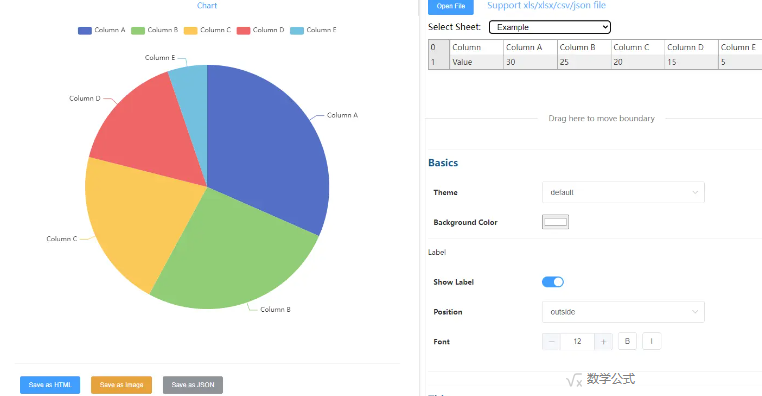Expand the Theme dropdown
Viewport: 762px width, 396px height.
(623, 192)
